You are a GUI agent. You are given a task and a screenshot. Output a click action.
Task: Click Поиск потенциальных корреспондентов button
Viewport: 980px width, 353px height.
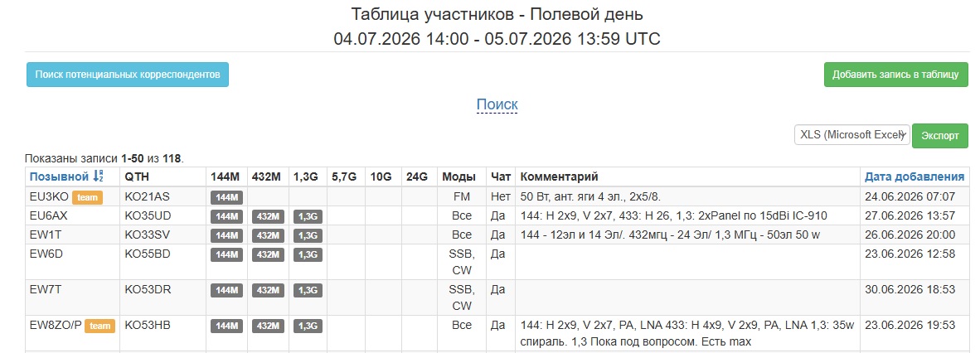(128, 75)
